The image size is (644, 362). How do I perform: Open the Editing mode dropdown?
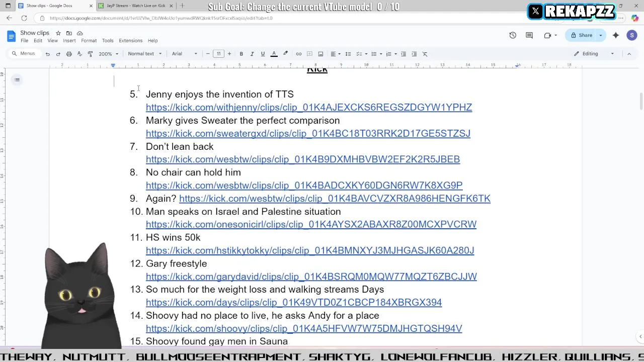point(594,54)
